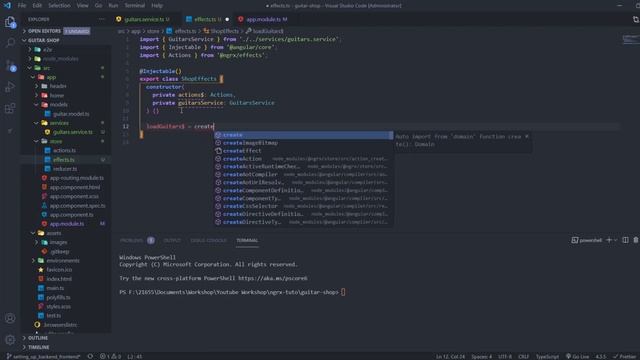Choose createImageBitmap from autocomplete suggestions

303,143
